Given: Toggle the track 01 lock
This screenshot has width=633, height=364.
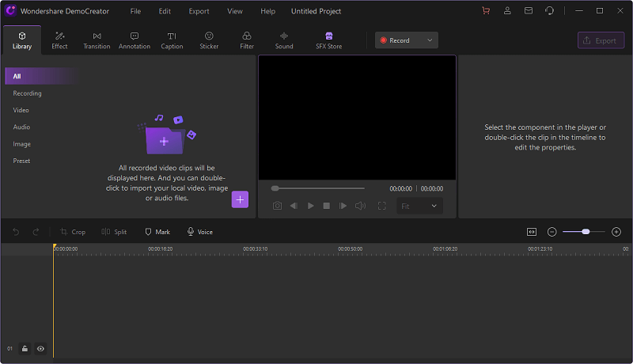Looking at the screenshot, I should click(25, 349).
